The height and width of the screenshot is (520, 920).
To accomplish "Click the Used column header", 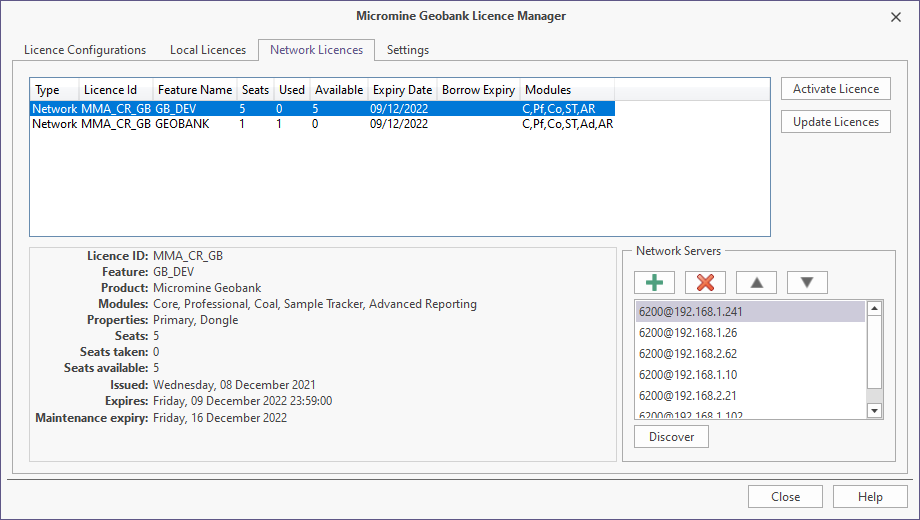I will point(292,90).
